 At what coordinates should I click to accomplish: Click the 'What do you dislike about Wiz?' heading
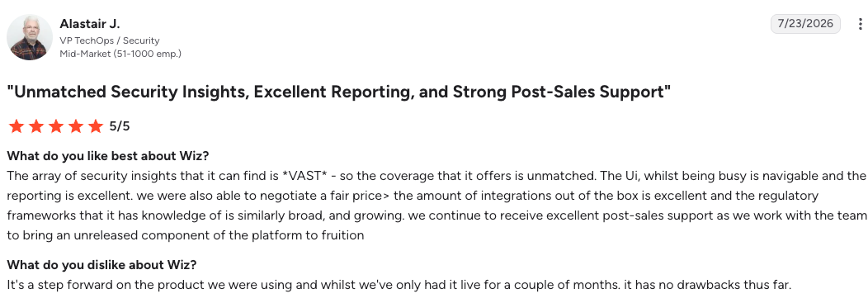(101, 265)
